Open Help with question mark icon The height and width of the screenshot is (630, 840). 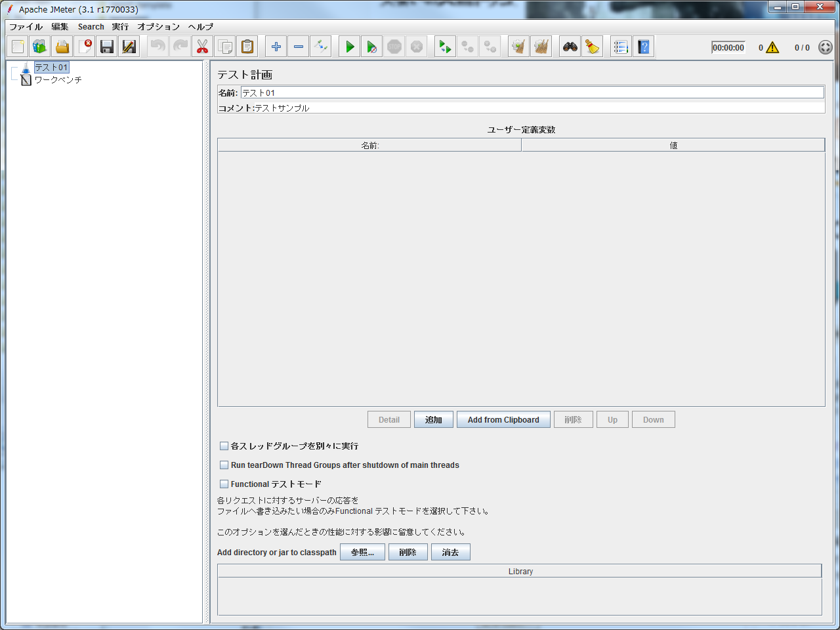click(x=644, y=47)
